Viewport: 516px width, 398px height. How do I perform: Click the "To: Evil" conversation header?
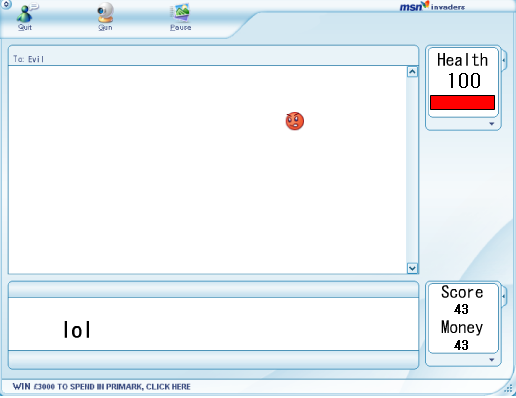click(x=28, y=59)
